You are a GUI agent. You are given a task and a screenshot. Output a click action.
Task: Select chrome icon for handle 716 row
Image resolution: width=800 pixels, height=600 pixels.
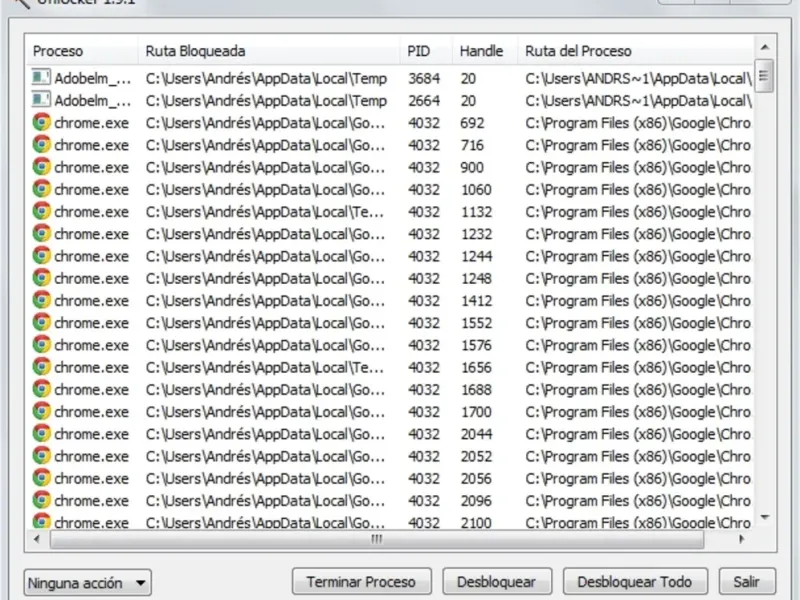42,145
